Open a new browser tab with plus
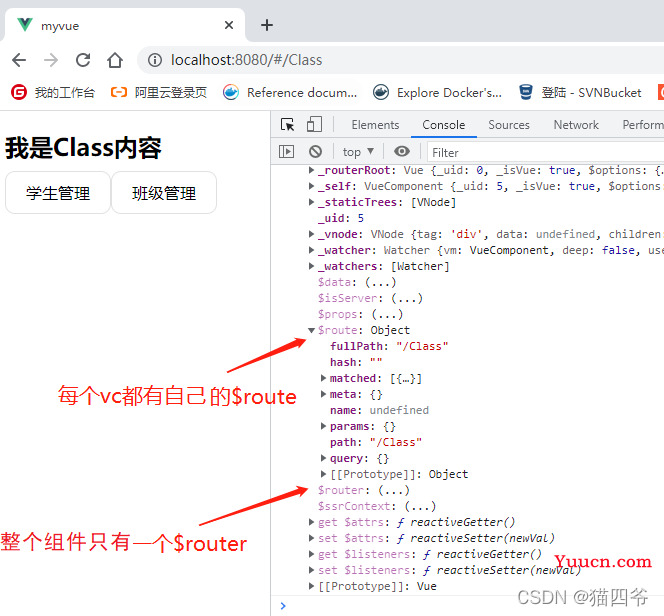The height and width of the screenshot is (616, 664). click(x=267, y=25)
